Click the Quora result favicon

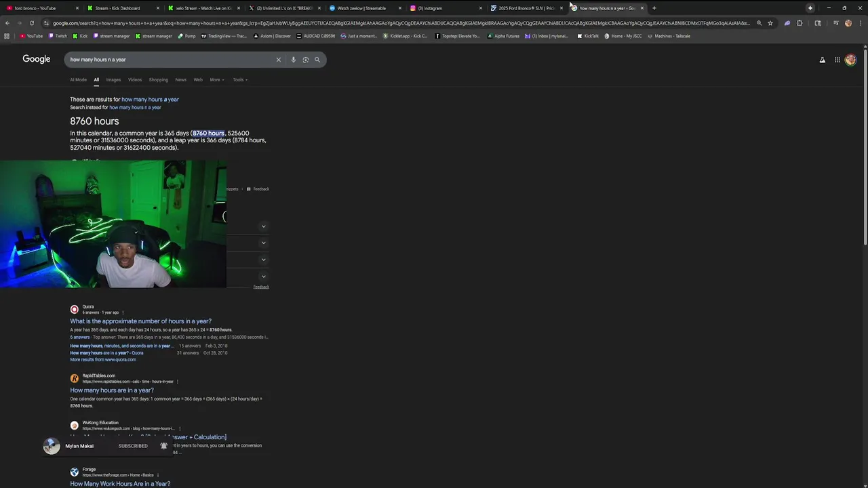tap(75, 309)
